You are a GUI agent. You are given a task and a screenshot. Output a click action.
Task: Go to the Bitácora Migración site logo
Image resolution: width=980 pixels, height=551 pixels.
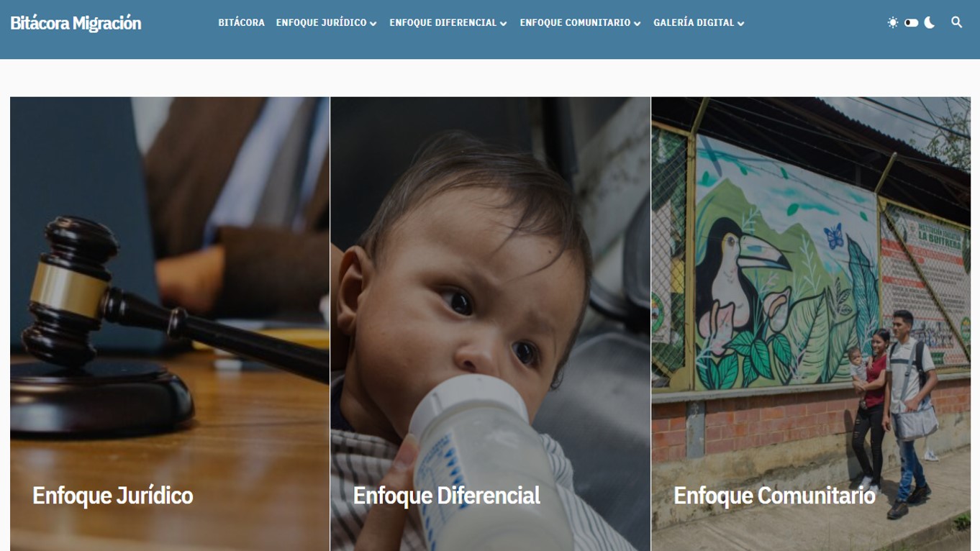point(76,23)
